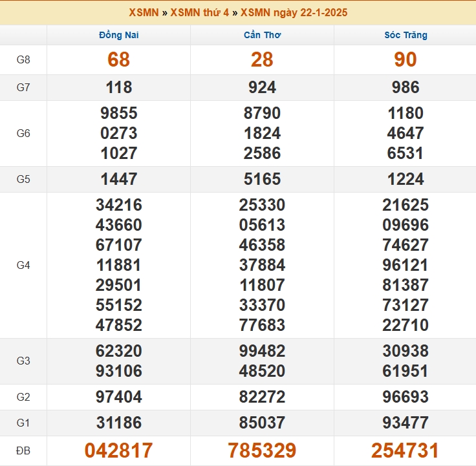Select G6 number 4647
Screen dimensions: 476x466
[406, 133]
